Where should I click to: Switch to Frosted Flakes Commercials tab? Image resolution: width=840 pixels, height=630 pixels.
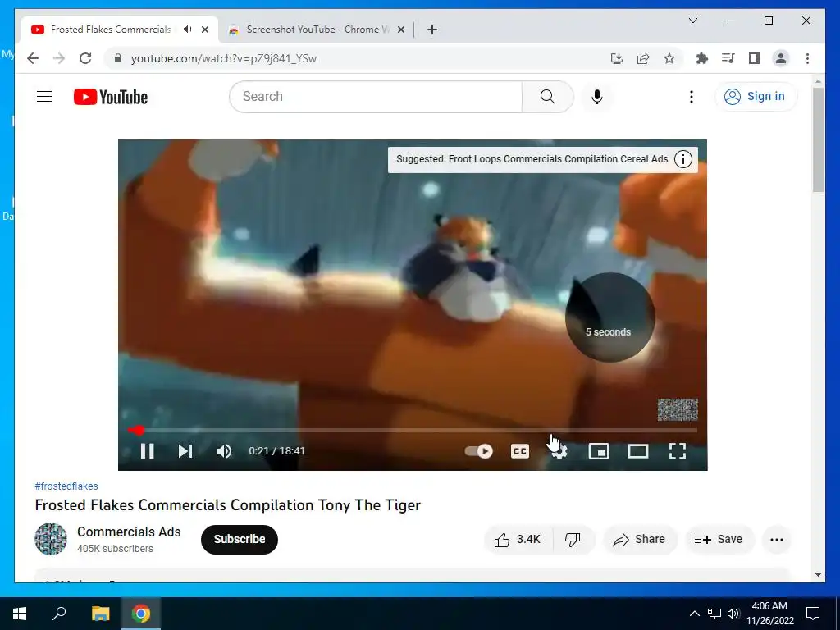pos(111,30)
